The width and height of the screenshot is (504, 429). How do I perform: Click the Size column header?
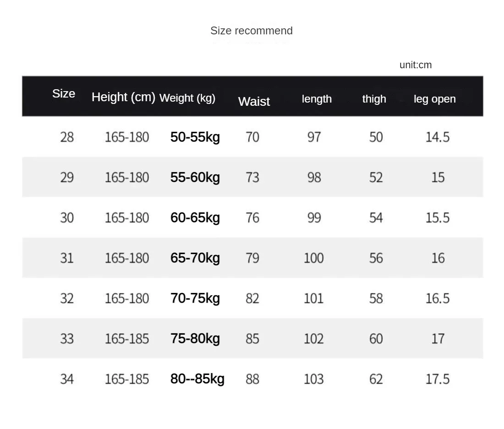(64, 94)
